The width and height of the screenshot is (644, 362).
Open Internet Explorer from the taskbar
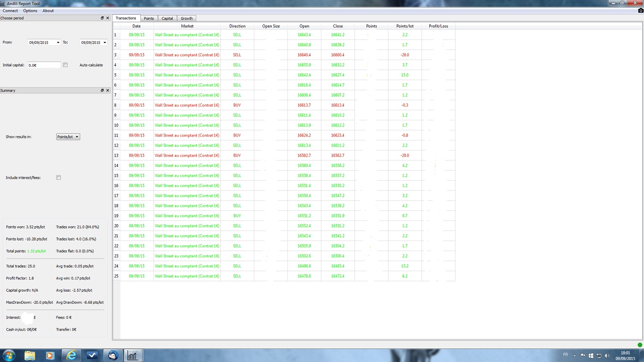point(72,355)
